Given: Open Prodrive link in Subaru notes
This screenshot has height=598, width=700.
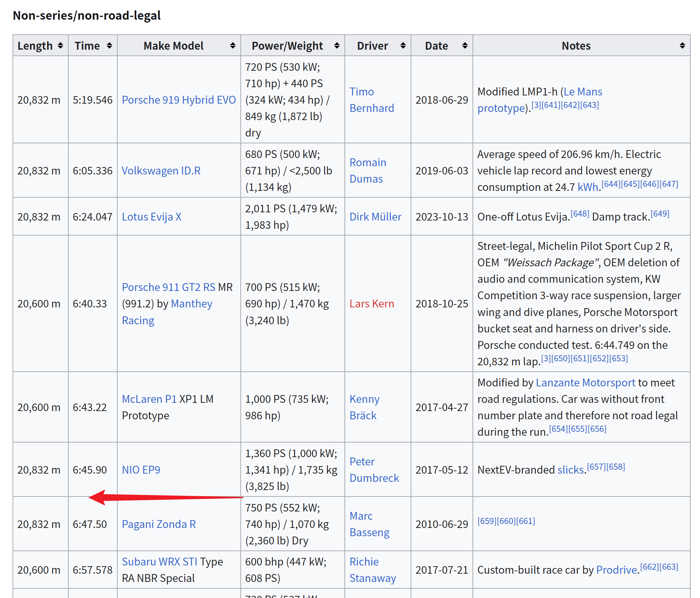Looking at the screenshot, I should click(x=617, y=570).
